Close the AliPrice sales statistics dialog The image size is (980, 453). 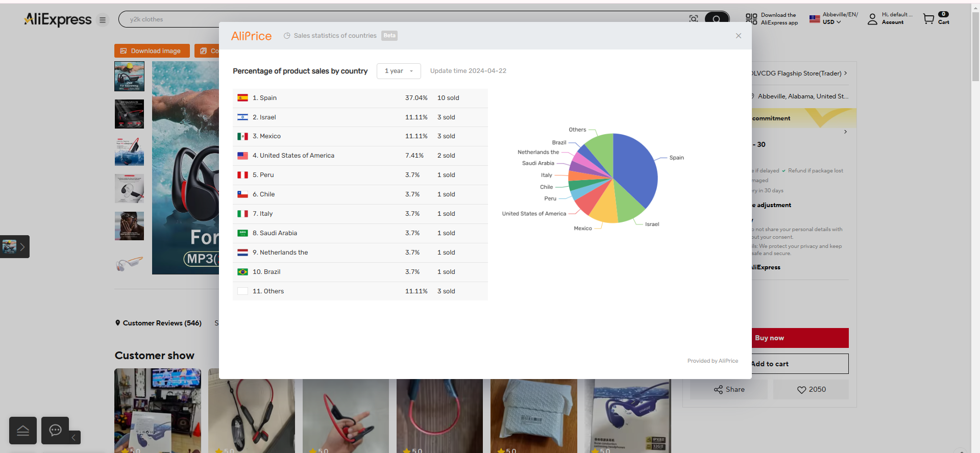[x=738, y=36]
